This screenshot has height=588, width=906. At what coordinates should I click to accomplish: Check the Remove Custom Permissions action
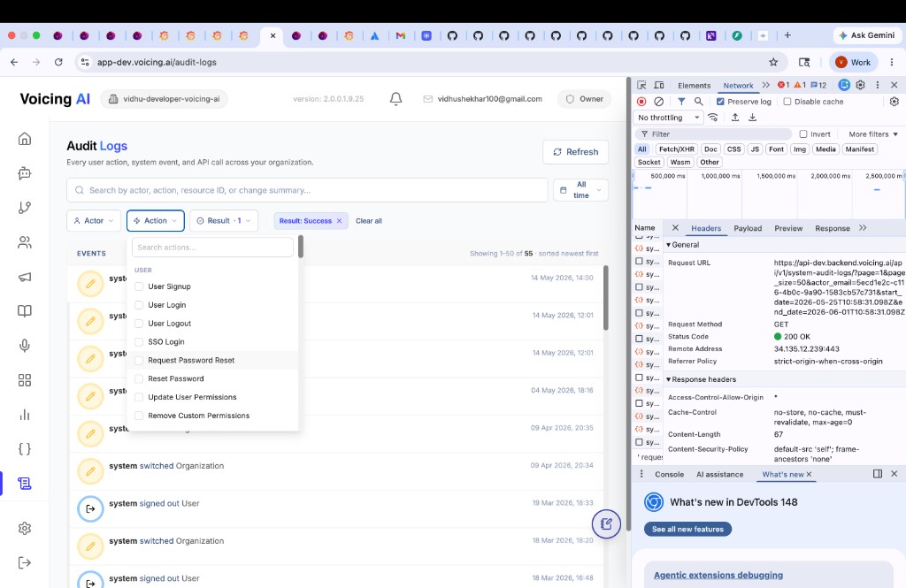tap(139, 416)
